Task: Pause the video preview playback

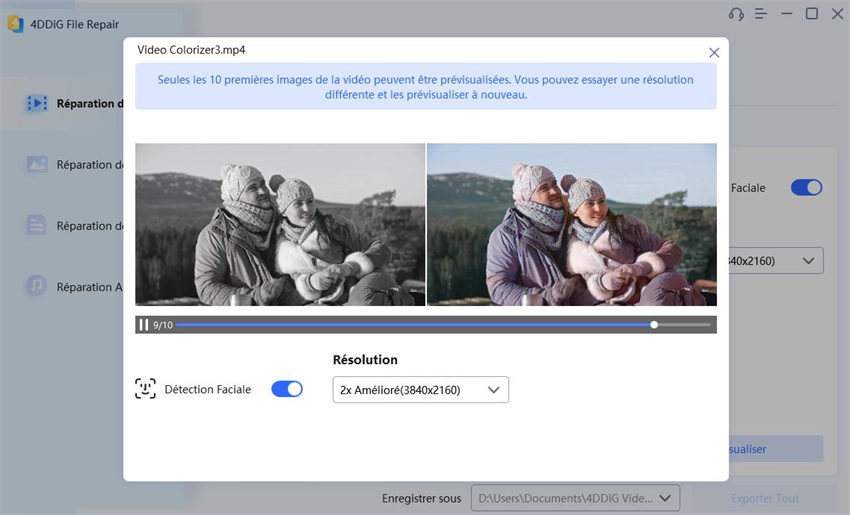Action: (x=143, y=325)
